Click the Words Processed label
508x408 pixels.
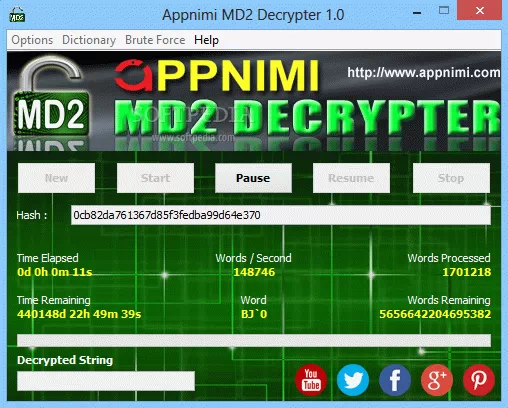click(449, 258)
